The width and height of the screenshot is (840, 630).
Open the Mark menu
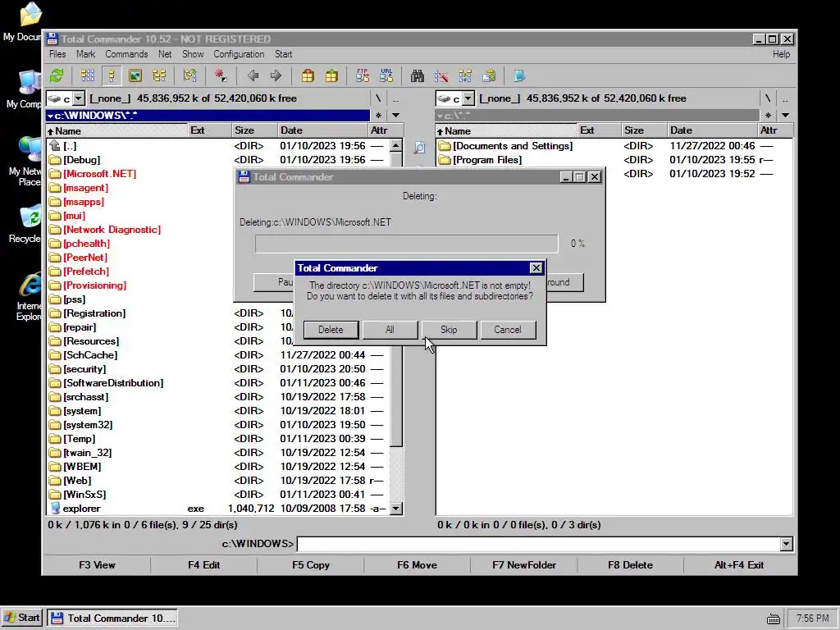[85, 54]
